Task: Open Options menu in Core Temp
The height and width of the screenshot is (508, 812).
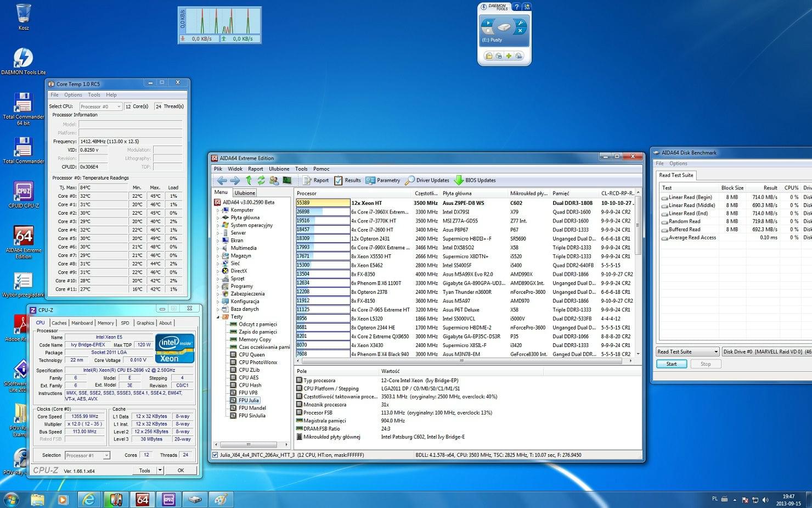Action: [73, 94]
